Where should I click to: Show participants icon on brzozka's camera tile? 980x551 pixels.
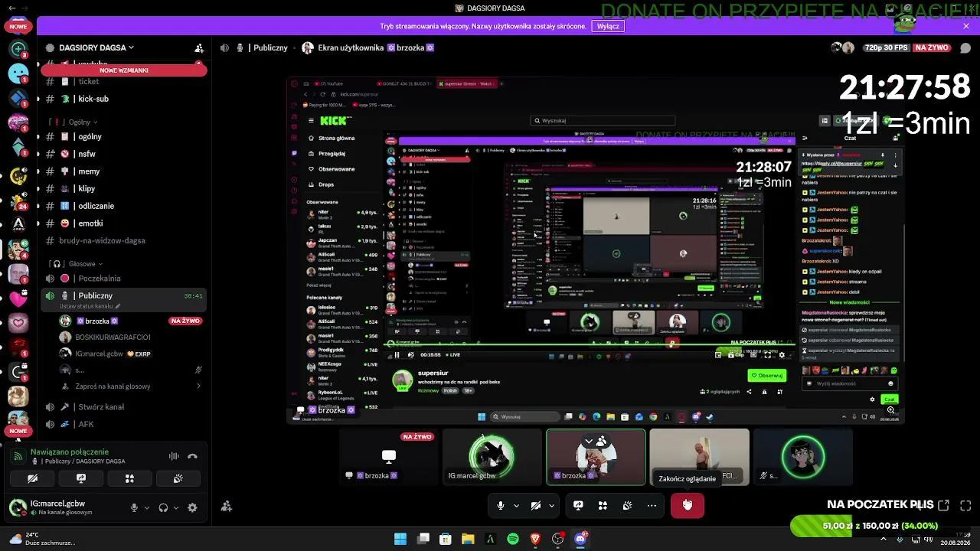click(x=602, y=441)
